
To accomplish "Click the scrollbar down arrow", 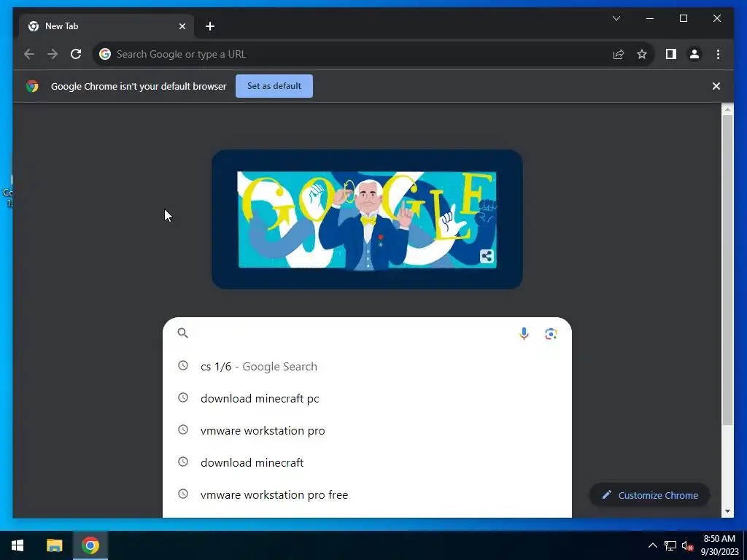I will pos(727,511).
